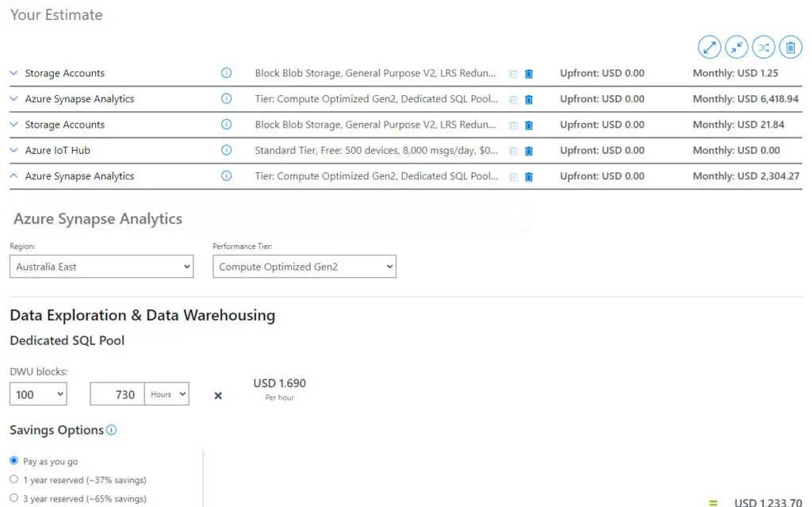
Task: Click Monthly: USD 2,304.27 value
Action: (x=746, y=175)
